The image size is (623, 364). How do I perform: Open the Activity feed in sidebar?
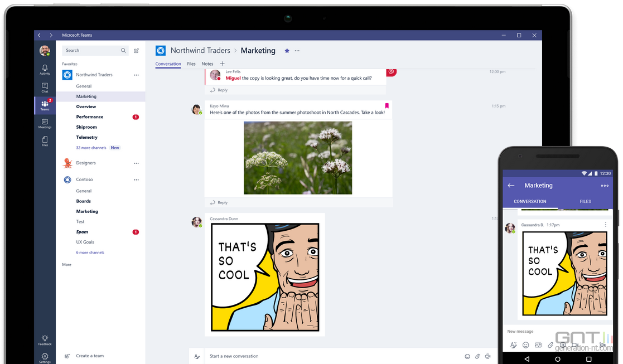(45, 70)
